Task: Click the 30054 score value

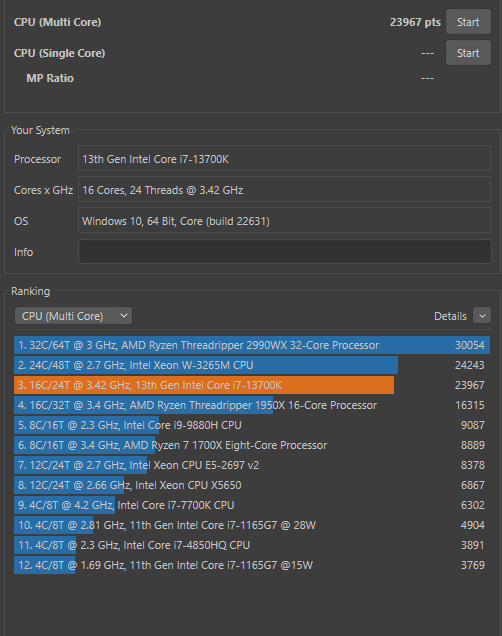Action: pos(470,345)
